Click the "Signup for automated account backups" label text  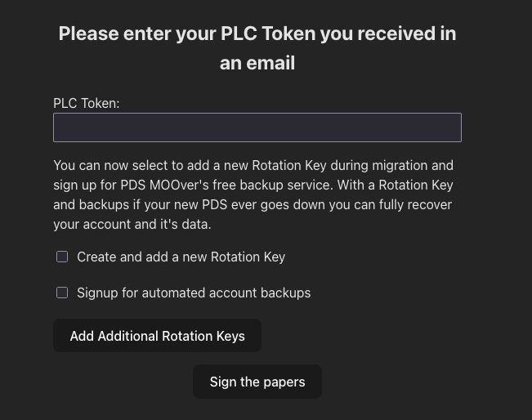194,293
